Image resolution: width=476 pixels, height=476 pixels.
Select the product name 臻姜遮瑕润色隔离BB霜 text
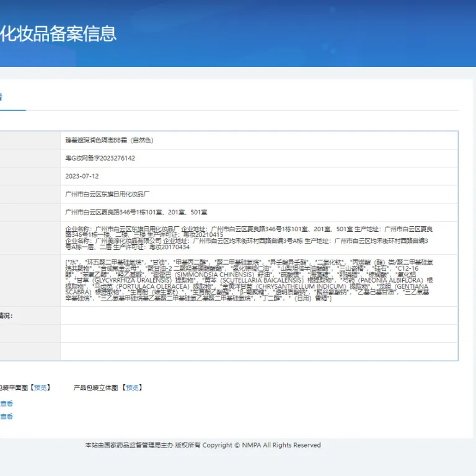tap(109, 140)
